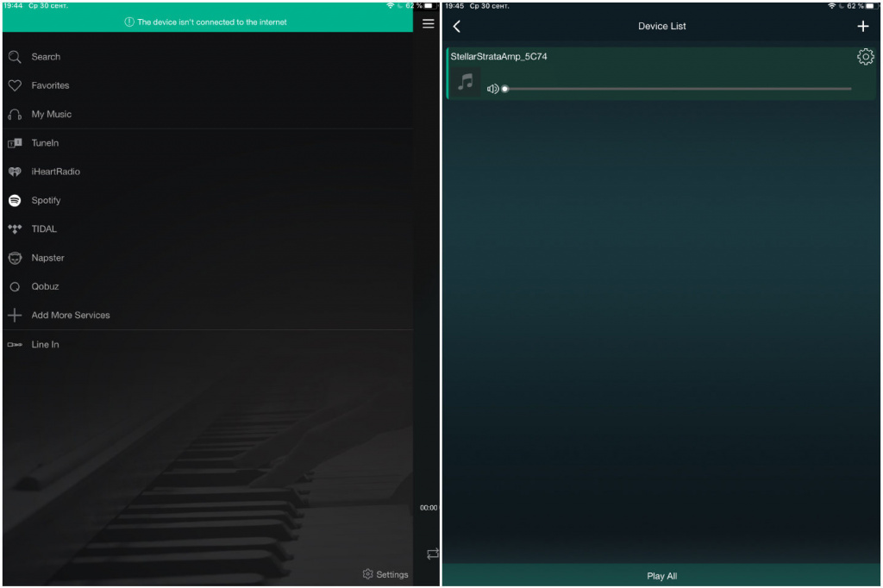Click the battery icon in right status bar
This screenshot has height=588, width=883.
pos(871,6)
